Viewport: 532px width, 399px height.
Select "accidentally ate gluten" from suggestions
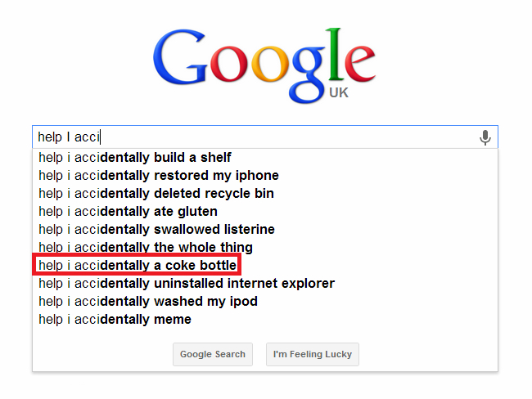pyautogui.click(x=128, y=211)
